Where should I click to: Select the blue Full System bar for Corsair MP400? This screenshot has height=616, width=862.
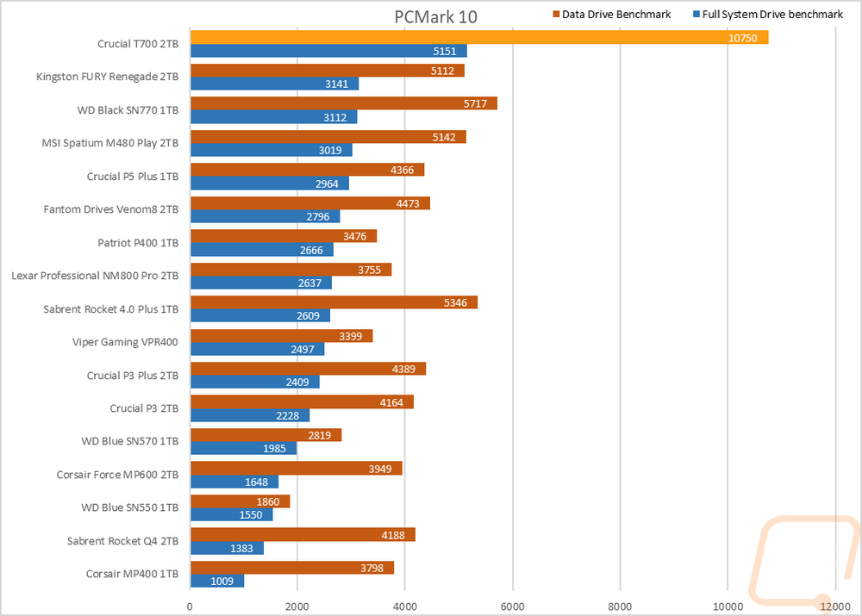pos(217,581)
